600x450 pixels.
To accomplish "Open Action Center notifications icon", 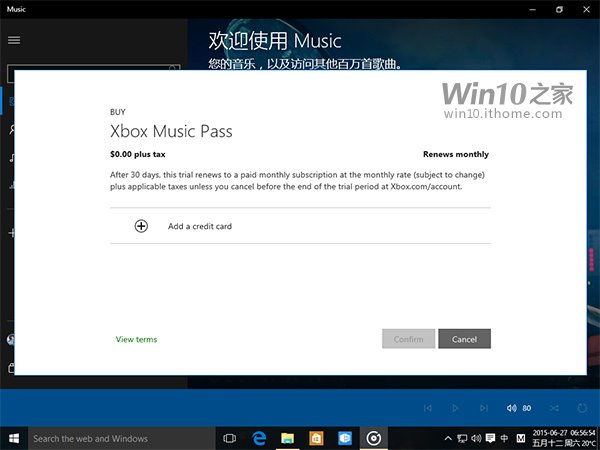I will coord(490,438).
